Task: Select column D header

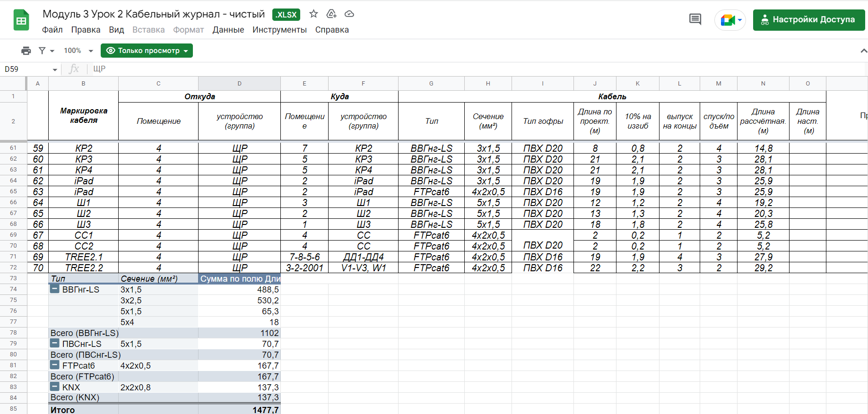Action: (239, 84)
